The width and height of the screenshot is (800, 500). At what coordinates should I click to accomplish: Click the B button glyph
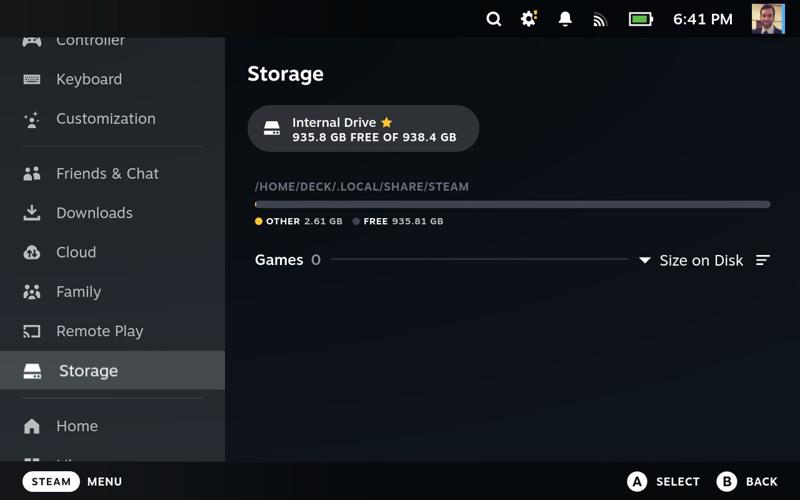pyautogui.click(x=727, y=482)
